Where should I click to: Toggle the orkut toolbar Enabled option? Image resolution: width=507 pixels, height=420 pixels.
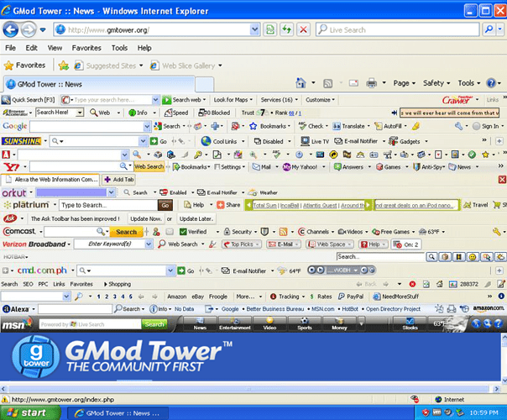(x=174, y=192)
